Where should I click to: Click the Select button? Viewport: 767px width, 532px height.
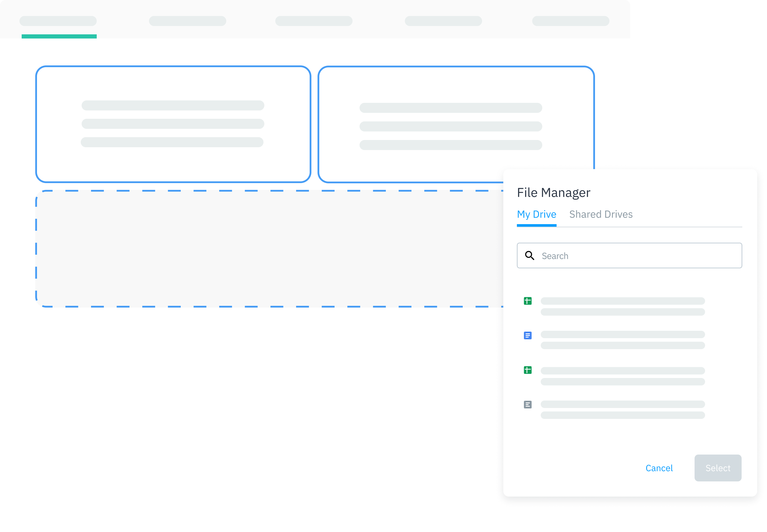click(x=718, y=468)
